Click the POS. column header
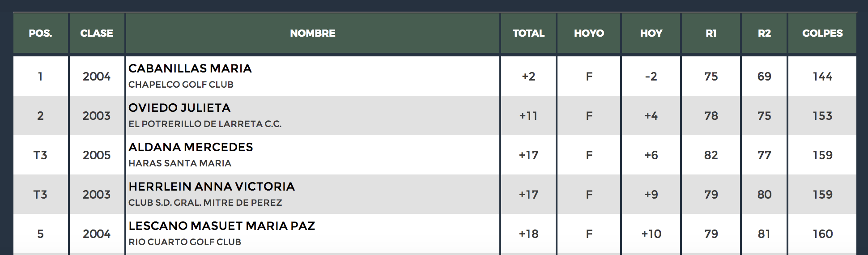 pos(41,33)
